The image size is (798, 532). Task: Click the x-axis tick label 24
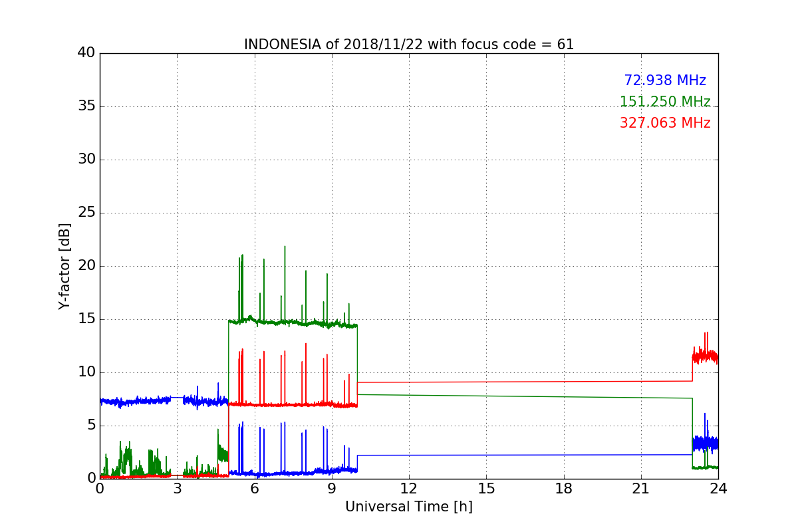pos(718,489)
